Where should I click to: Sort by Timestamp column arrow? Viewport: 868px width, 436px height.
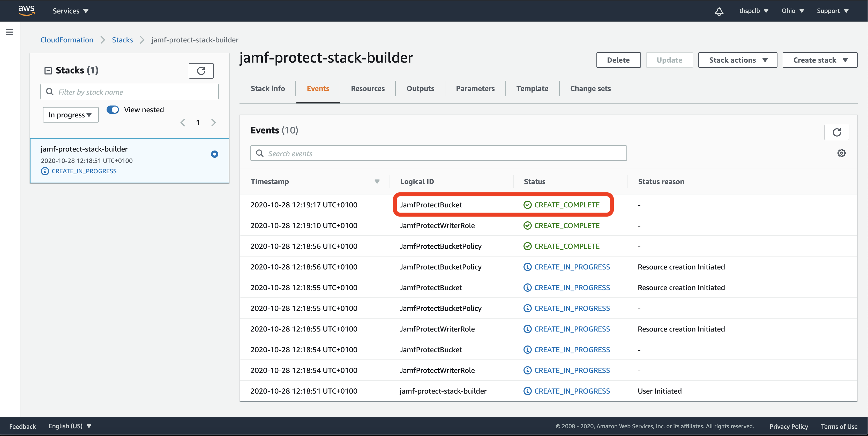[377, 182]
